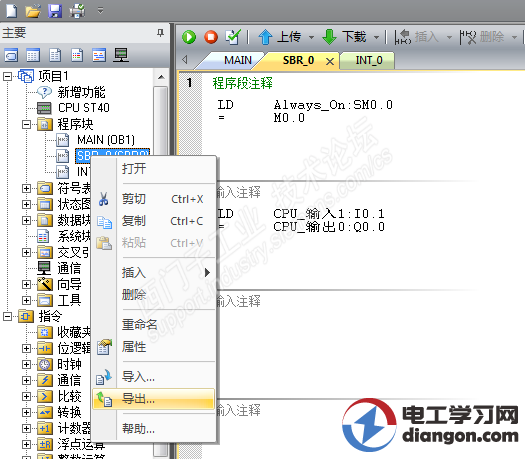Select 通信 under the project tree

coord(69,269)
